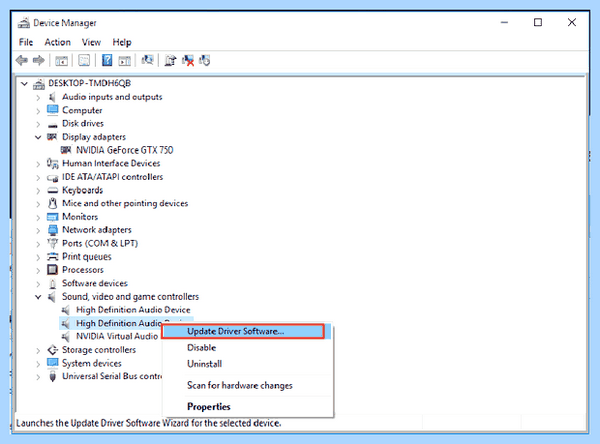600x444 pixels.
Task: Click the network icon beside Network adapters
Action: (x=52, y=230)
